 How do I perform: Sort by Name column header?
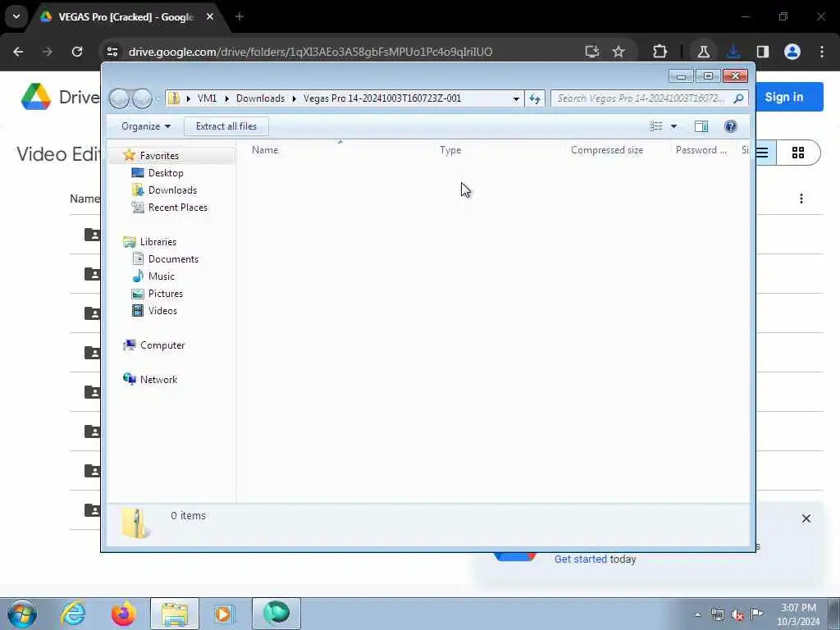(265, 150)
